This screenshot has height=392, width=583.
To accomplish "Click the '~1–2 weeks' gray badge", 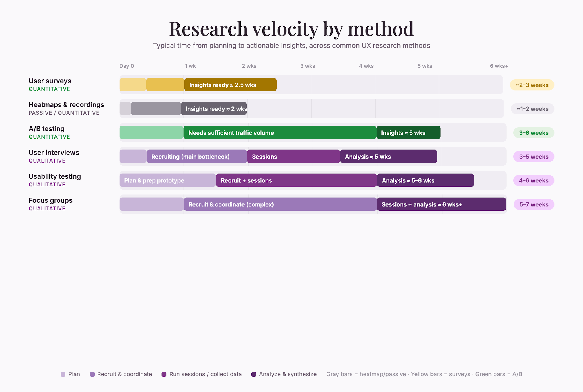I will point(532,109).
